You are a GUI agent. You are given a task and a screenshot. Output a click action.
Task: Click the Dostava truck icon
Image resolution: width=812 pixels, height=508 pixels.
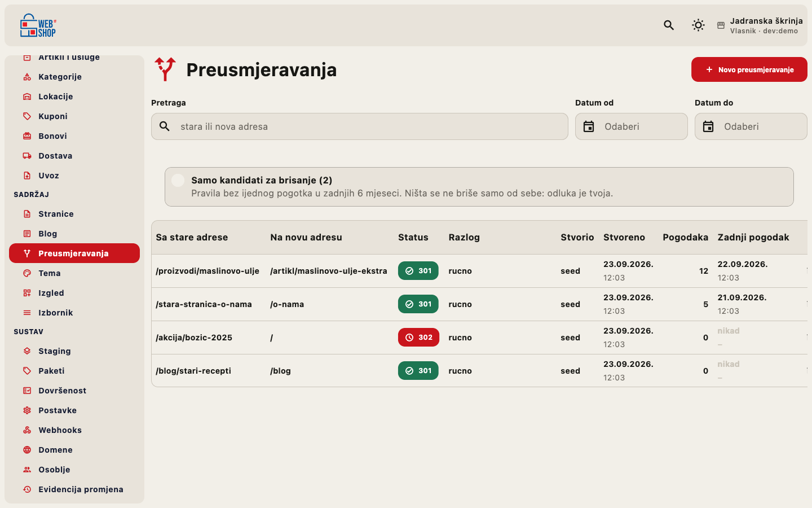tap(27, 156)
